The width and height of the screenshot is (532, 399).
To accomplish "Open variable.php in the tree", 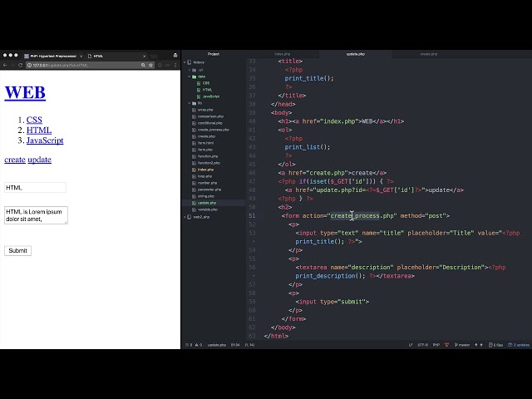I will 207,209.
